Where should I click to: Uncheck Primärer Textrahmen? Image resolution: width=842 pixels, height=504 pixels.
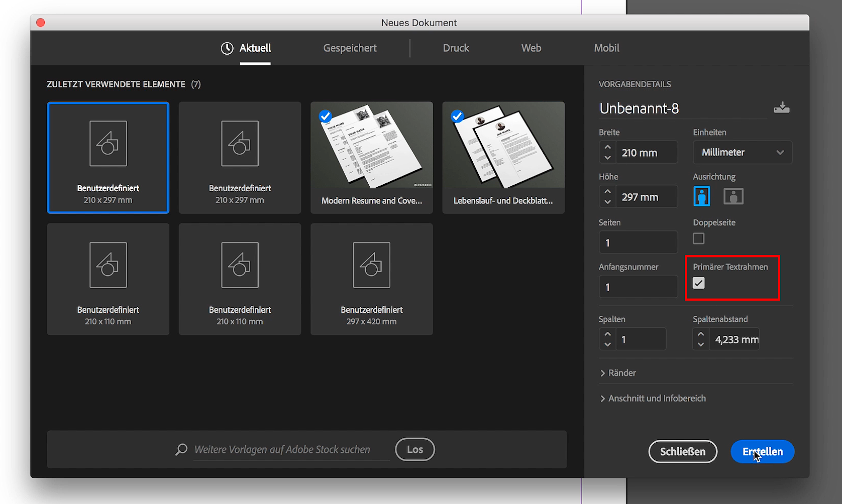(x=698, y=283)
